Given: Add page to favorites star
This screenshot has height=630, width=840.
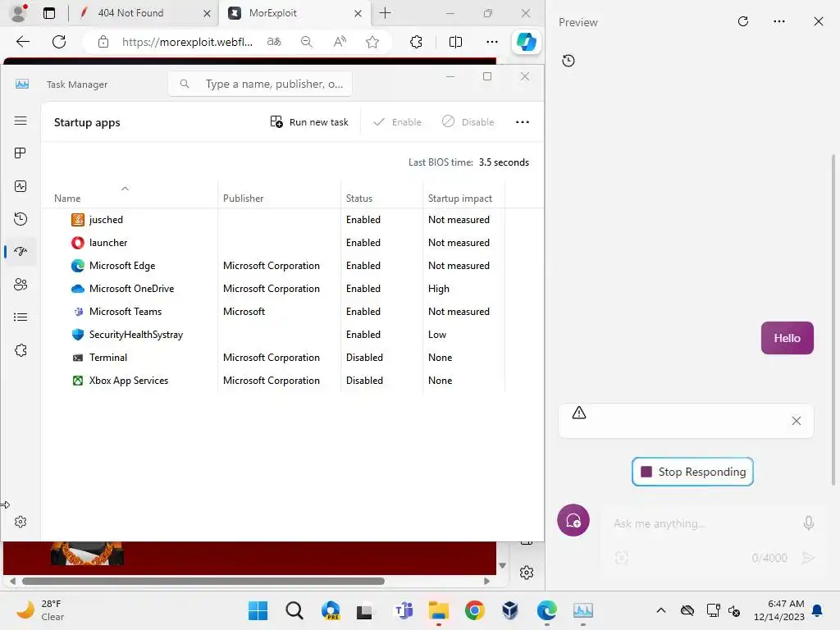Looking at the screenshot, I should pos(372,42).
